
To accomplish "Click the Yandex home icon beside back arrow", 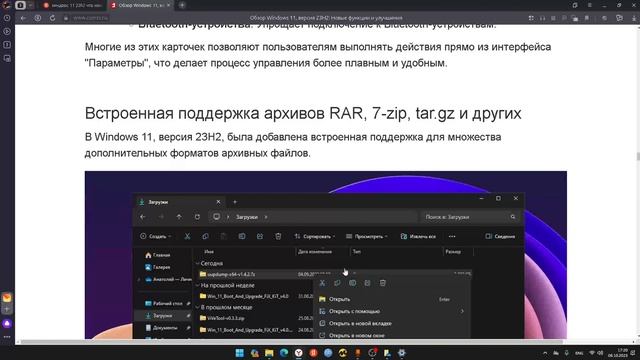I will pyautogui.click(x=38, y=18).
